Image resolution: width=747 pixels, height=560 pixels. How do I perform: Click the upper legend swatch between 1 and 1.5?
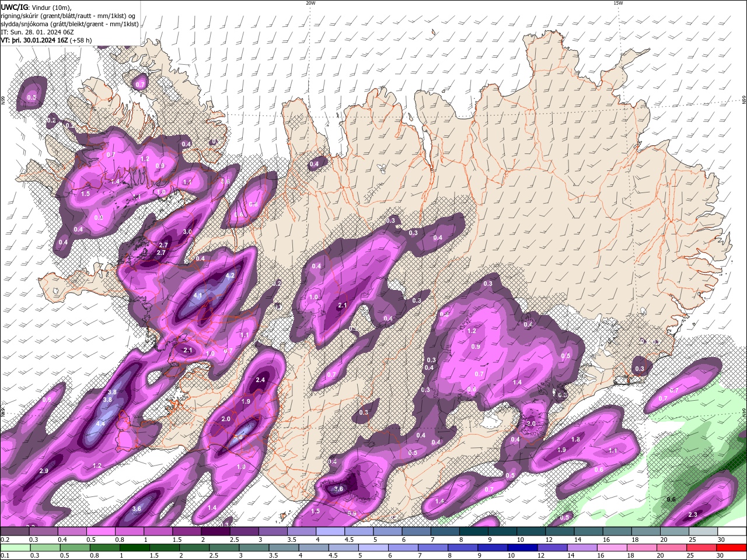coord(158,531)
